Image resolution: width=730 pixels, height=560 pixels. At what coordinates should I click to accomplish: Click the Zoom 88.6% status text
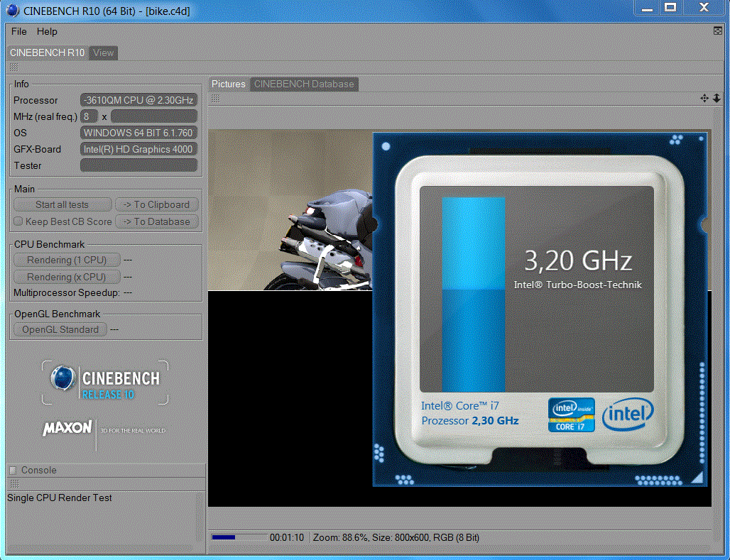(x=340, y=538)
